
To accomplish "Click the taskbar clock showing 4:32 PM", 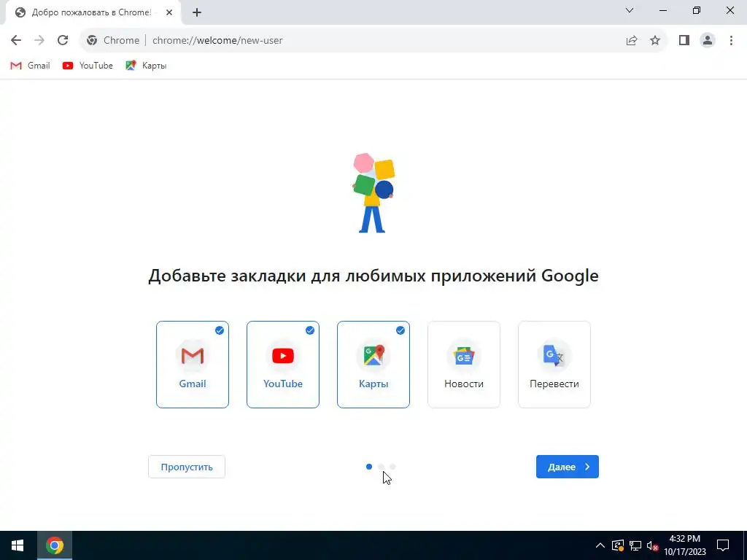I will click(x=685, y=545).
